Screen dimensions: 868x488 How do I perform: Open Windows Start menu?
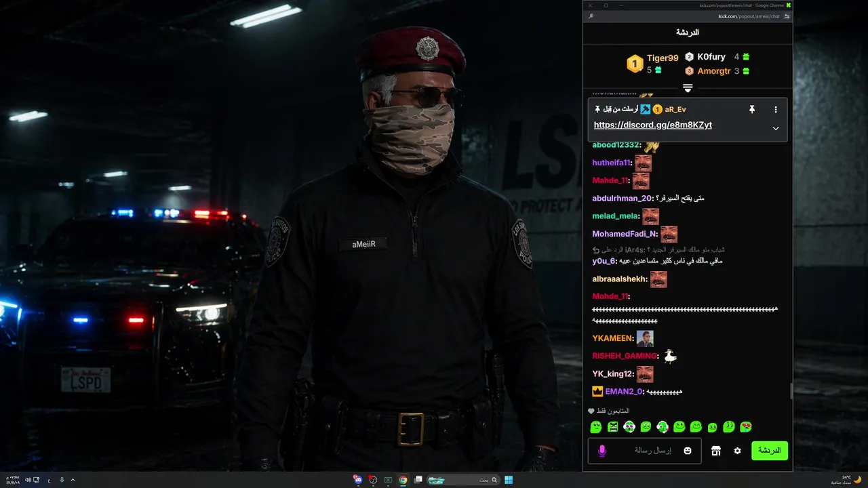tap(509, 480)
